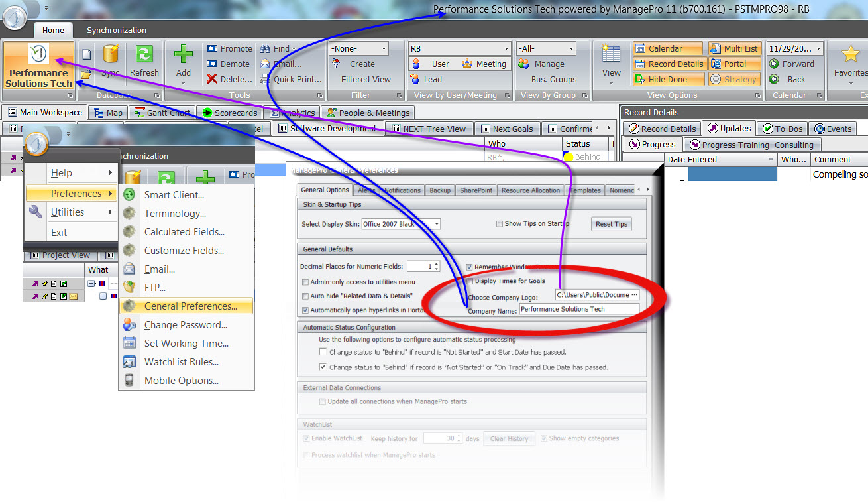Switch to the Synchronization ribbon tab

pos(117,30)
